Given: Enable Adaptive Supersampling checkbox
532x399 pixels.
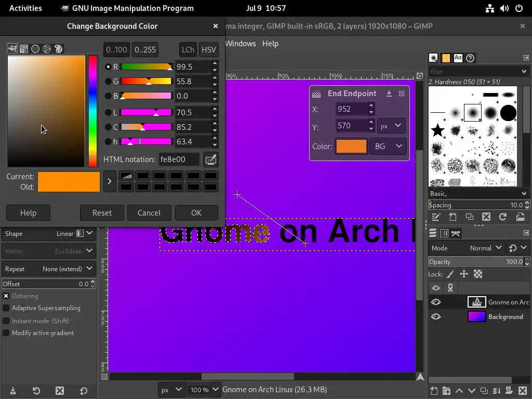Looking at the screenshot, I should coord(6,308).
